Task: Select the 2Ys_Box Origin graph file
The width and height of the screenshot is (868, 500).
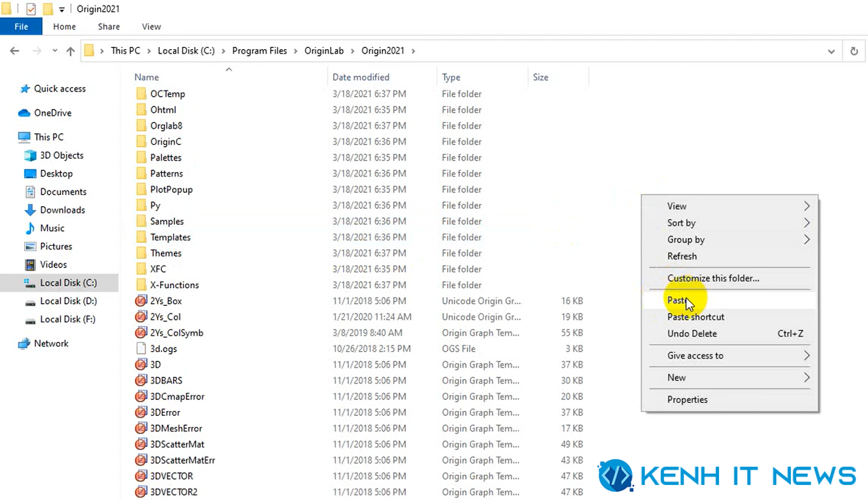Action: click(x=166, y=301)
